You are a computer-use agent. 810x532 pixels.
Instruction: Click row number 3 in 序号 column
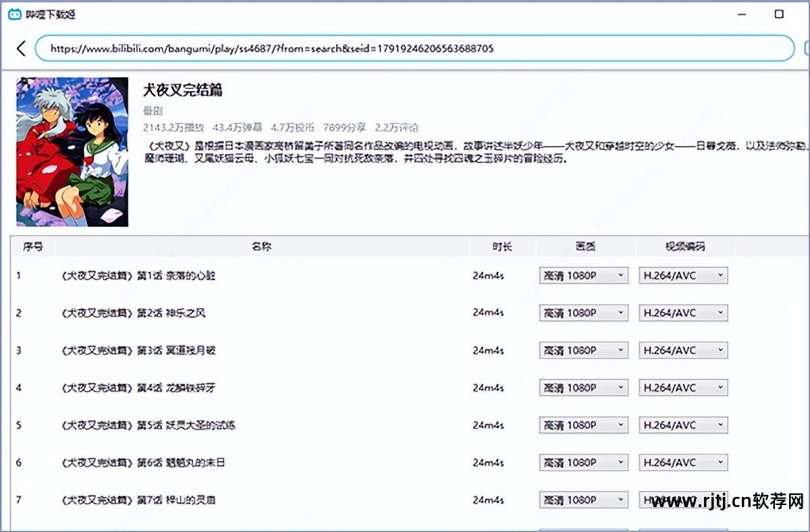[19, 350]
